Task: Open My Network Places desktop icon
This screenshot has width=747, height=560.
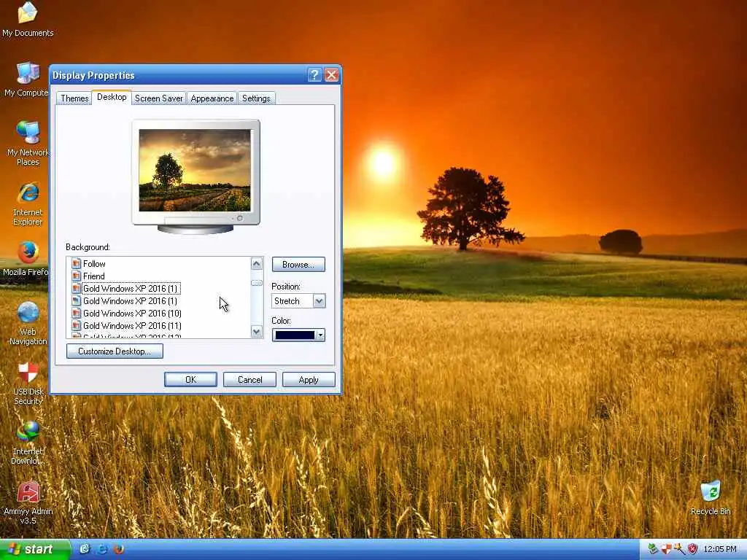Action: pyautogui.click(x=28, y=143)
